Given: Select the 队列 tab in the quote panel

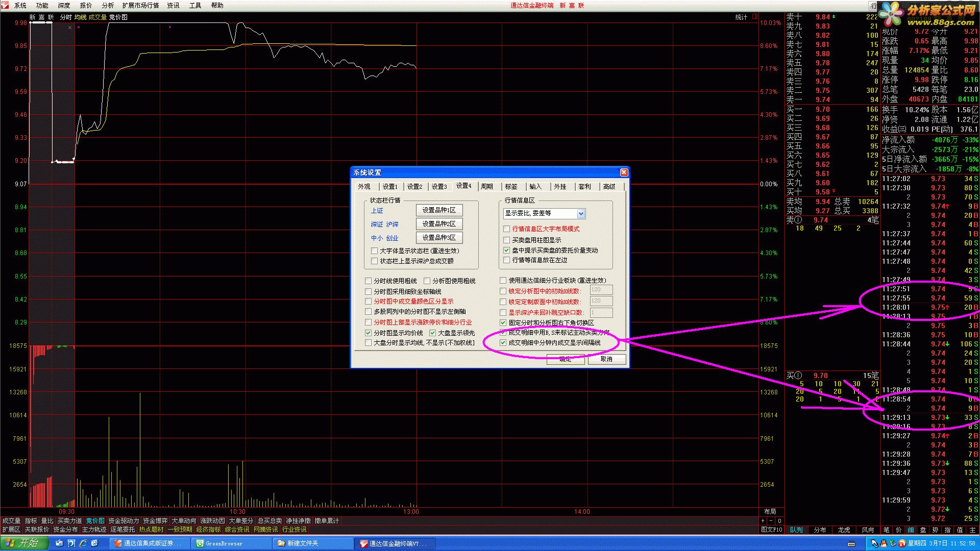Looking at the screenshot, I should tap(796, 530).
